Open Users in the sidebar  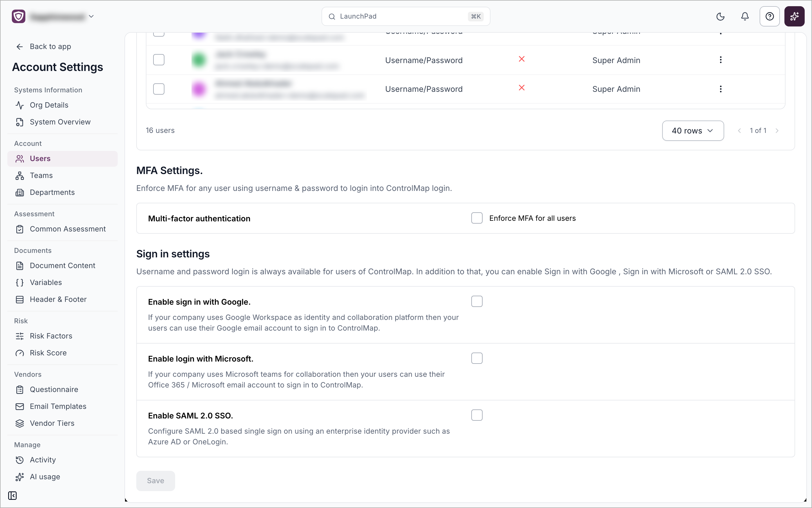coord(63,159)
